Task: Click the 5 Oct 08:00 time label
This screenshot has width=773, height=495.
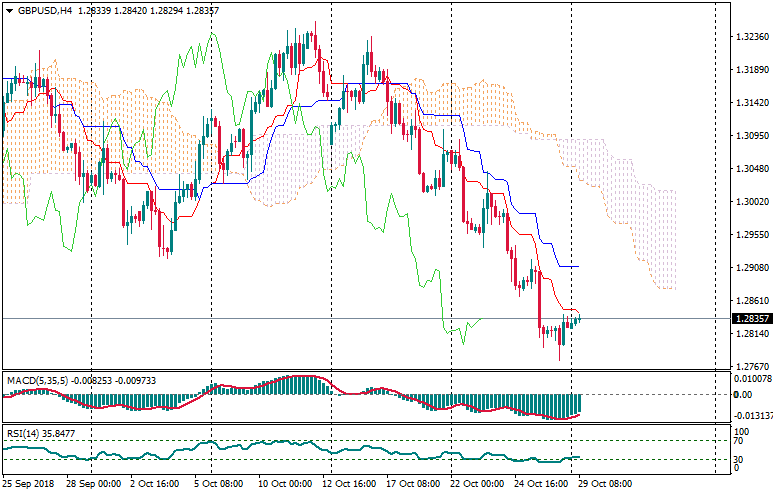Action: [x=217, y=484]
